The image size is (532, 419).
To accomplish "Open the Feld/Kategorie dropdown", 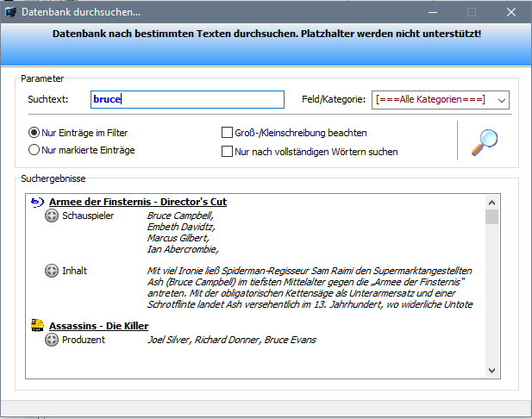I will 441,100.
